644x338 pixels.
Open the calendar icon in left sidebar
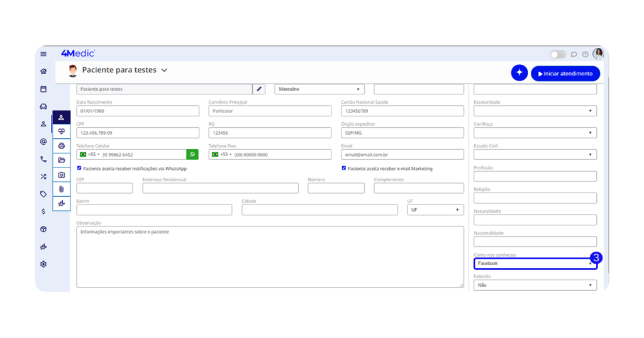(43, 89)
